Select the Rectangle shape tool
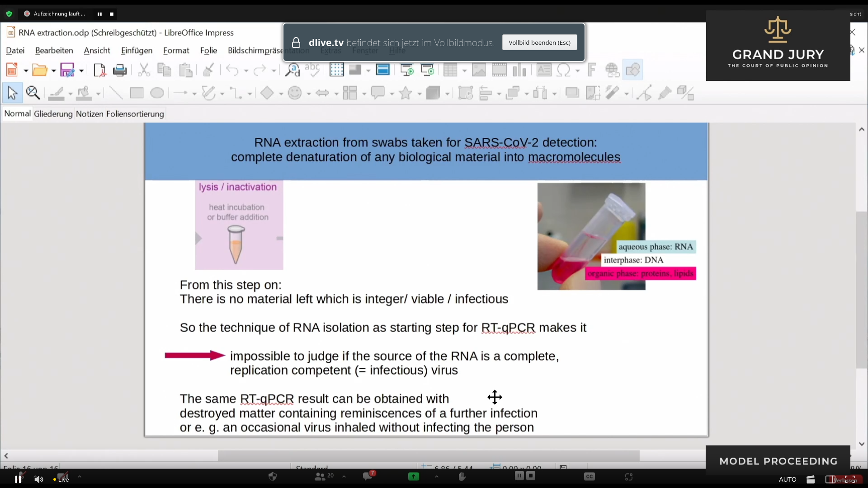The width and height of the screenshot is (868, 488). tap(137, 93)
